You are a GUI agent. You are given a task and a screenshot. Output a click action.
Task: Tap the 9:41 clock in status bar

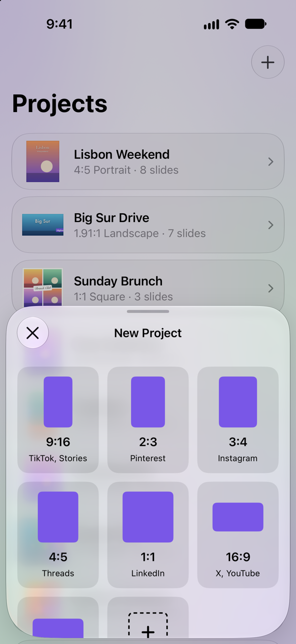pyautogui.click(x=59, y=24)
